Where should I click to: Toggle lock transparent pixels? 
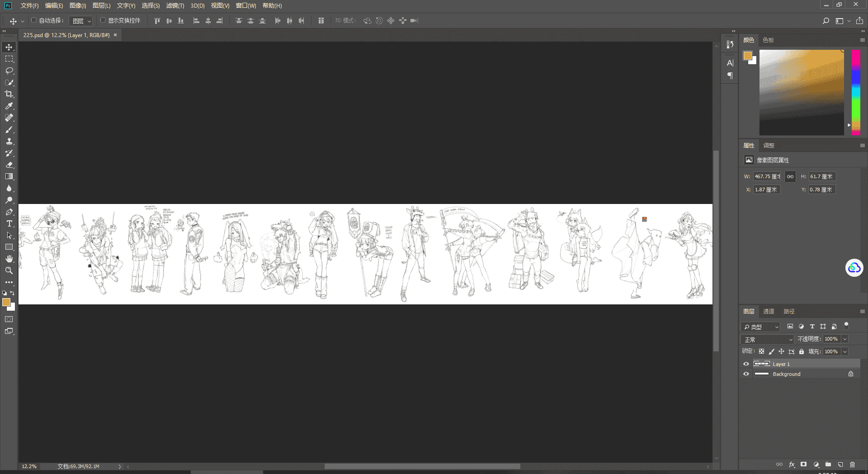[762, 351]
